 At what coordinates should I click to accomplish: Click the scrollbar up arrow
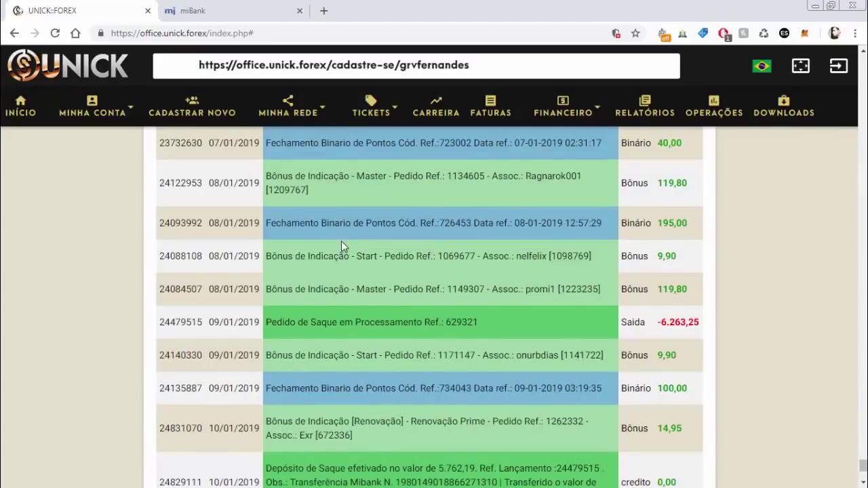(863, 49)
